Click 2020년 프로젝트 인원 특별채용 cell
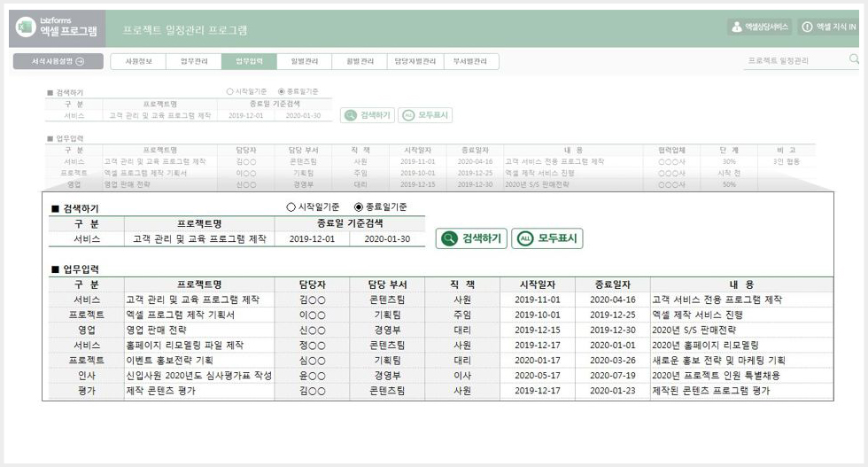868x467 pixels. [x=742, y=376]
